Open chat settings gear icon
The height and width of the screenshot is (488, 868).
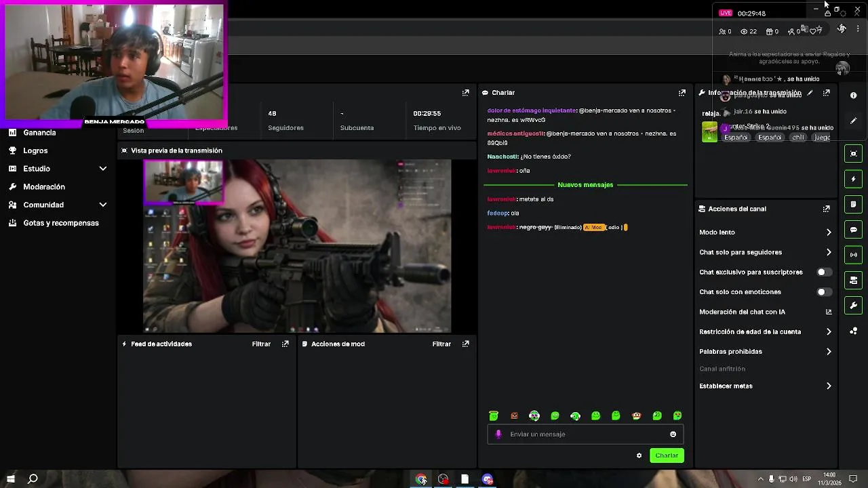coord(639,455)
